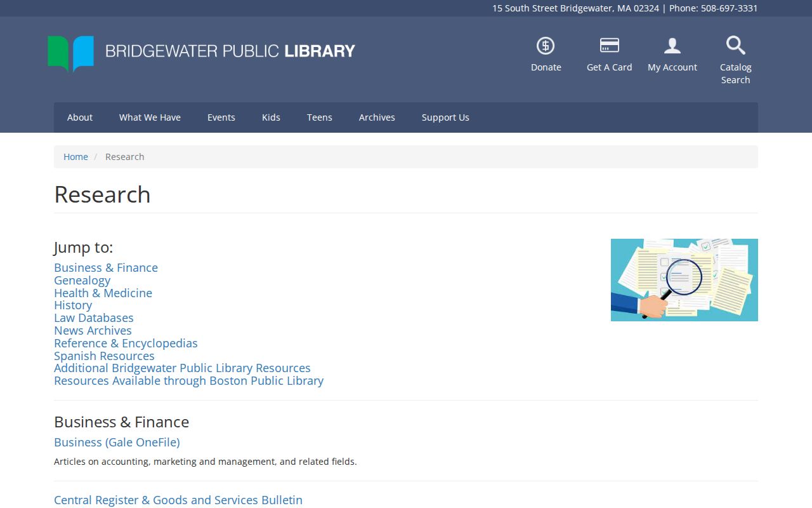Screen dimensions: 812x508
Task: Click the Research breadcrumb text
Action: tap(125, 157)
